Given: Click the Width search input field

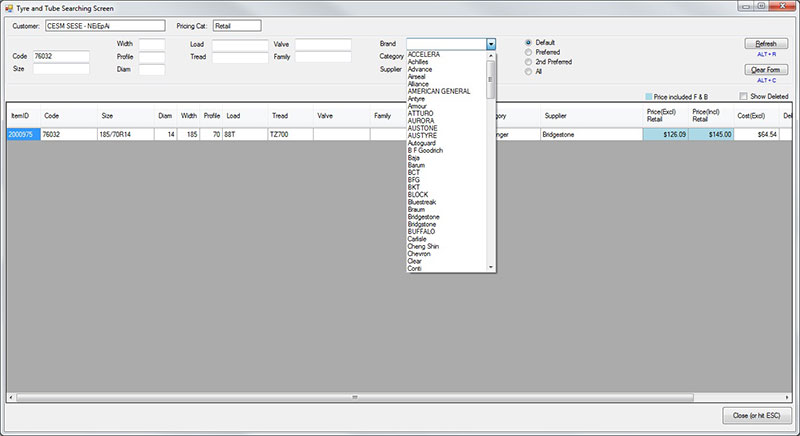Looking at the screenshot, I should click(x=152, y=44).
